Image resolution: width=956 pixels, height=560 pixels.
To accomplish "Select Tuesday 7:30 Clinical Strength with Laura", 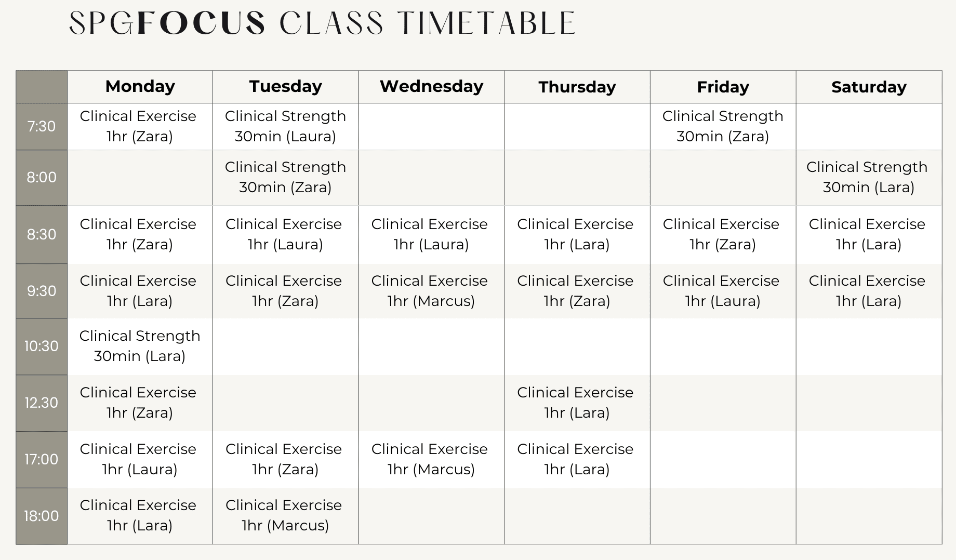I will tap(285, 126).
